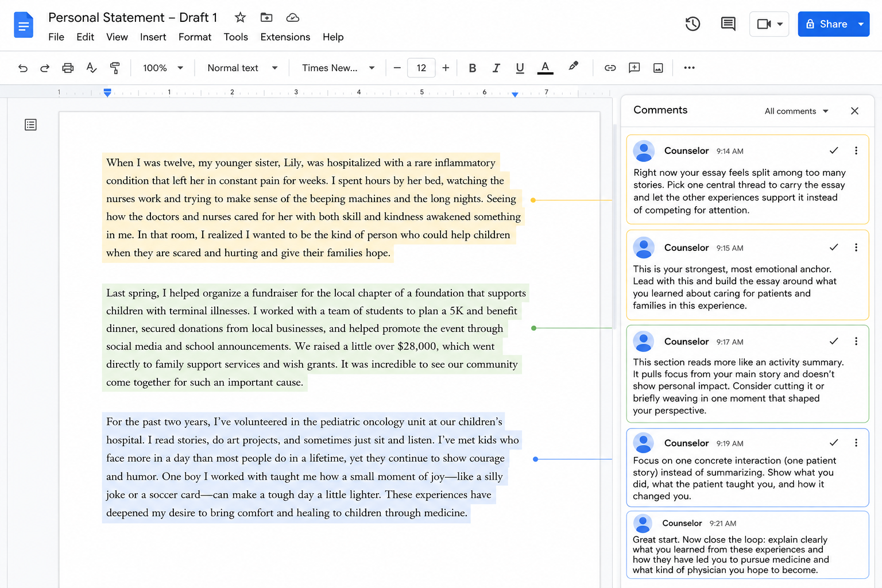This screenshot has height=588, width=882.
Task: Click the yellow comment anchor dot in margin
Action: click(x=533, y=200)
